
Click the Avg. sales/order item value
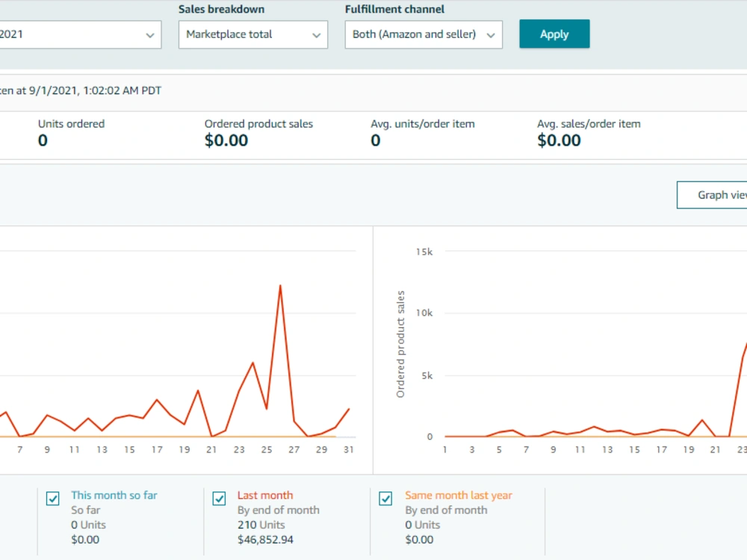[559, 140]
